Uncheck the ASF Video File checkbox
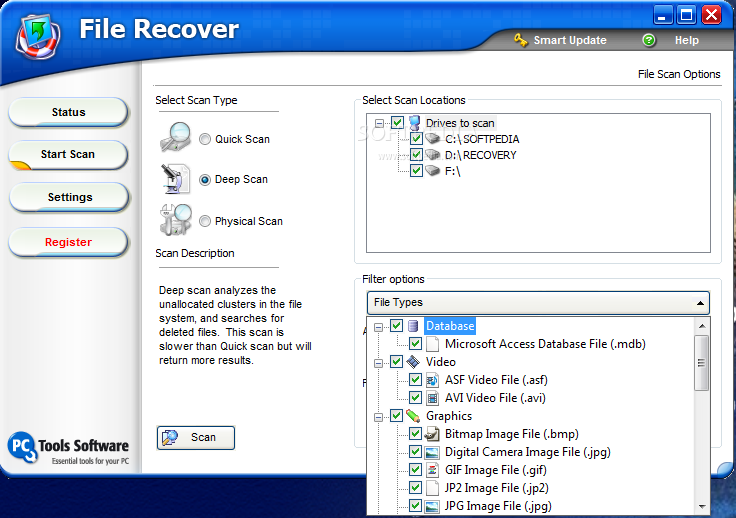Screen dimensions: 736x518 415,380
